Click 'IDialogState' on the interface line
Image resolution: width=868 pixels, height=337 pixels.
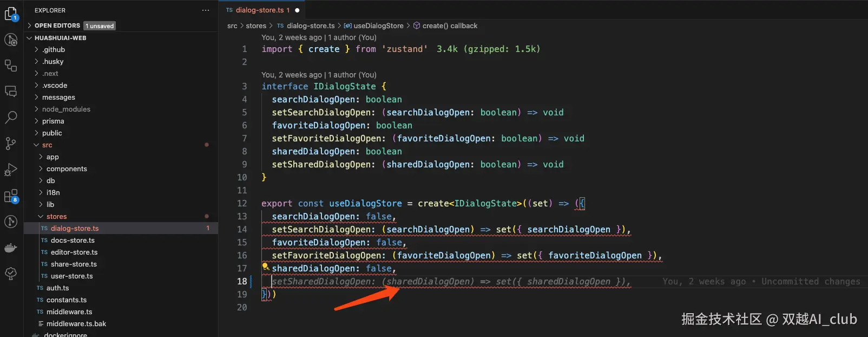click(x=345, y=86)
